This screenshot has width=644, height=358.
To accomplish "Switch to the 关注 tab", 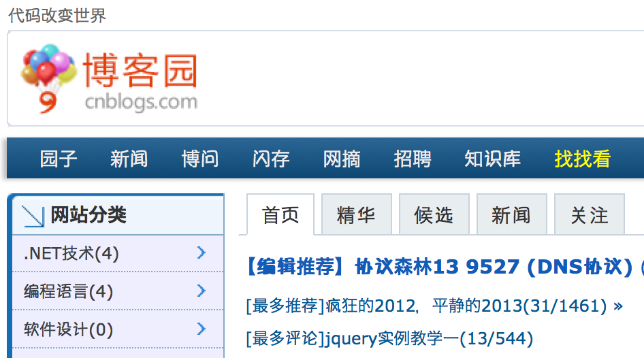I will [x=590, y=214].
